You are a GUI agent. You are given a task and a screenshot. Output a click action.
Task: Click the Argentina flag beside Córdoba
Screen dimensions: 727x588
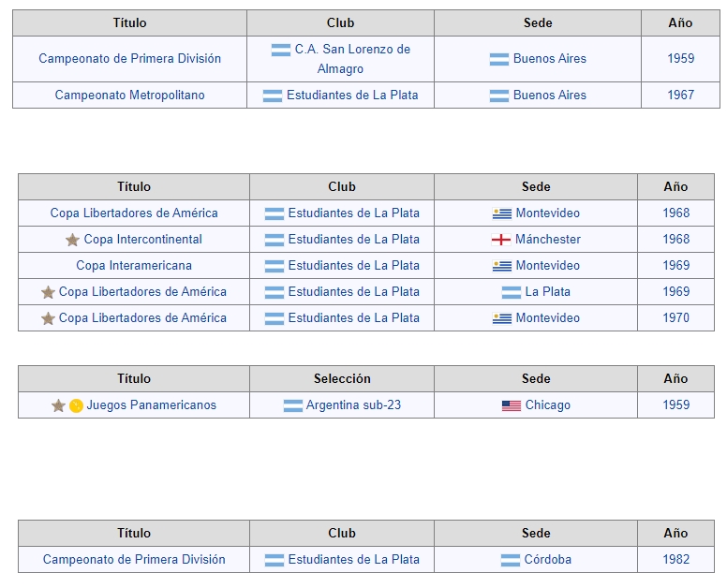(x=511, y=560)
